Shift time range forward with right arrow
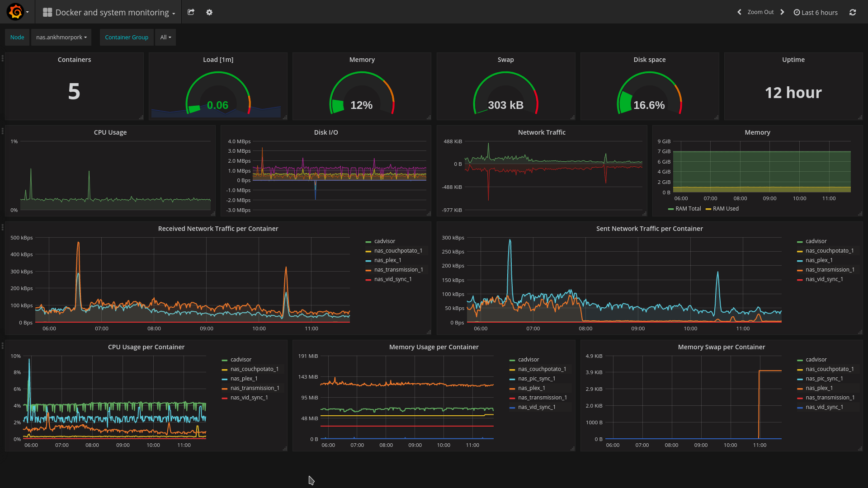The image size is (868, 488). pyautogui.click(x=782, y=12)
